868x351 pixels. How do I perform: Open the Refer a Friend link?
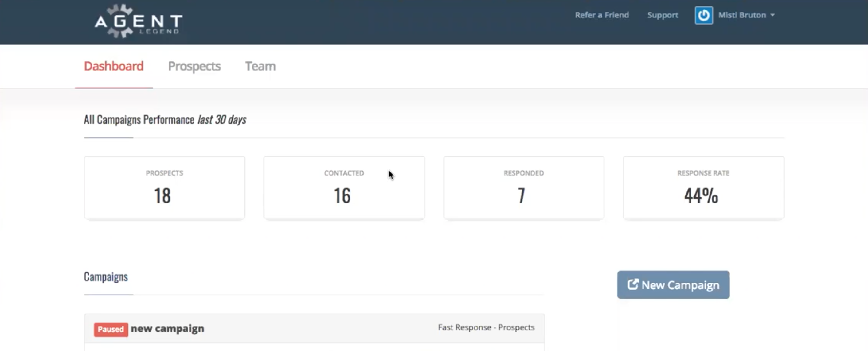pos(601,15)
